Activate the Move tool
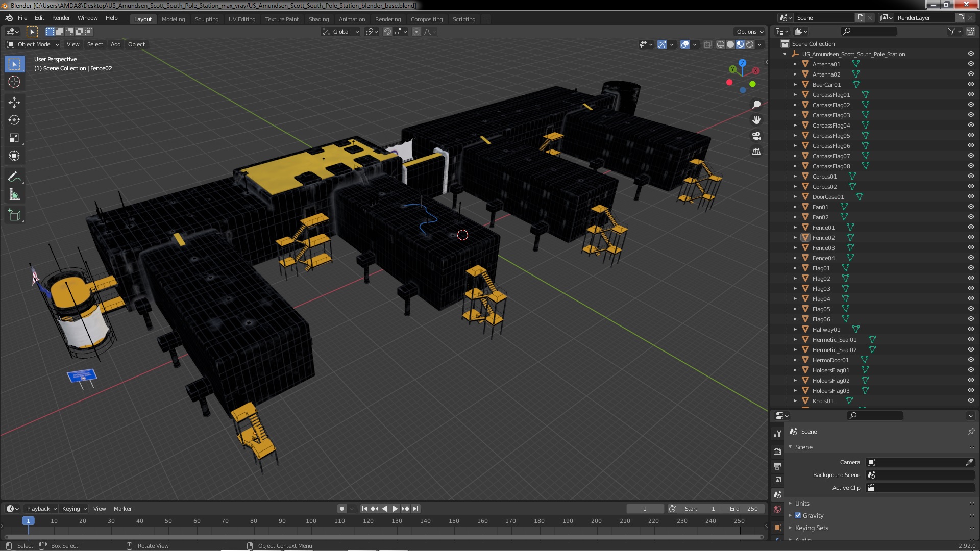This screenshot has width=980, height=551. click(x=14, y=103)
